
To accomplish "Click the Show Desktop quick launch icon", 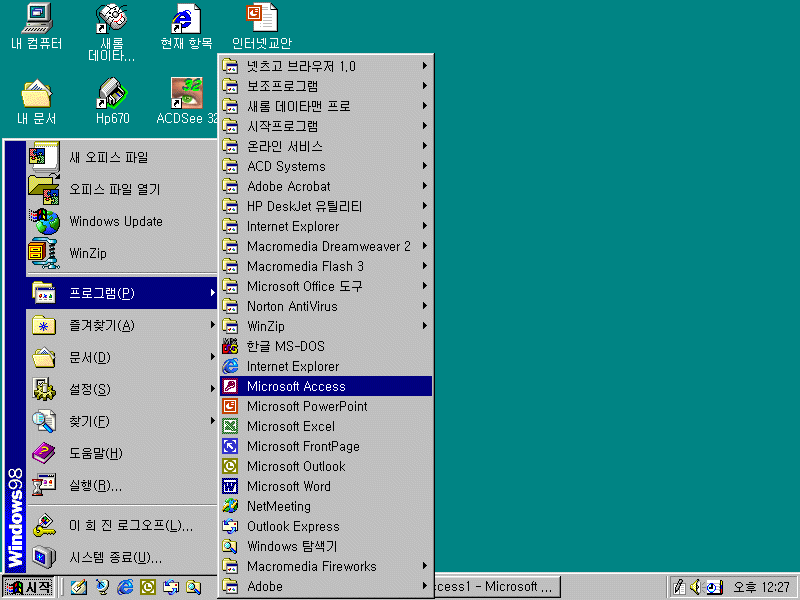I will tap(79, 587).
